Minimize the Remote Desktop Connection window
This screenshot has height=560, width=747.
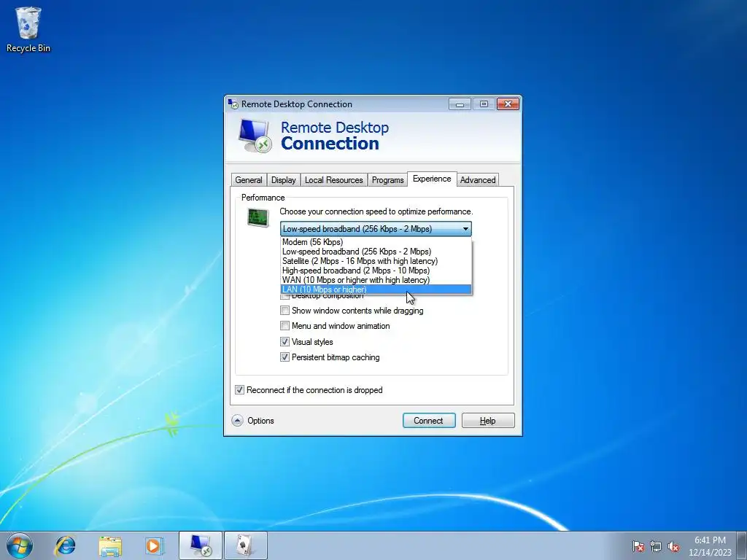460,104
